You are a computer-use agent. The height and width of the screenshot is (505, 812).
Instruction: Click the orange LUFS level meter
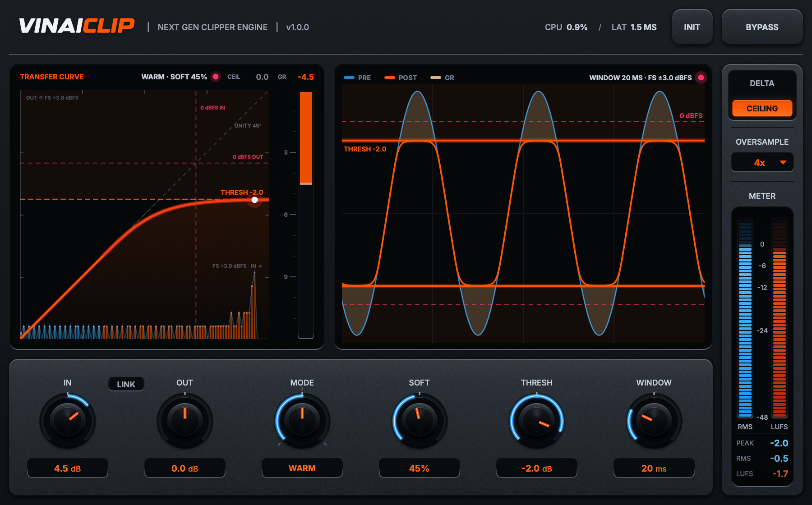(780, 318)
